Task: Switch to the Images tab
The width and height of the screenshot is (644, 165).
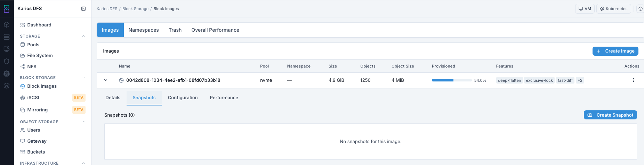Action: tap(110, 30)
